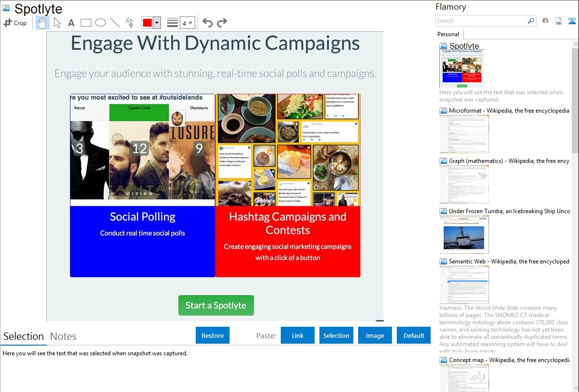Click the red color swatch

click(x=147, y=23)
